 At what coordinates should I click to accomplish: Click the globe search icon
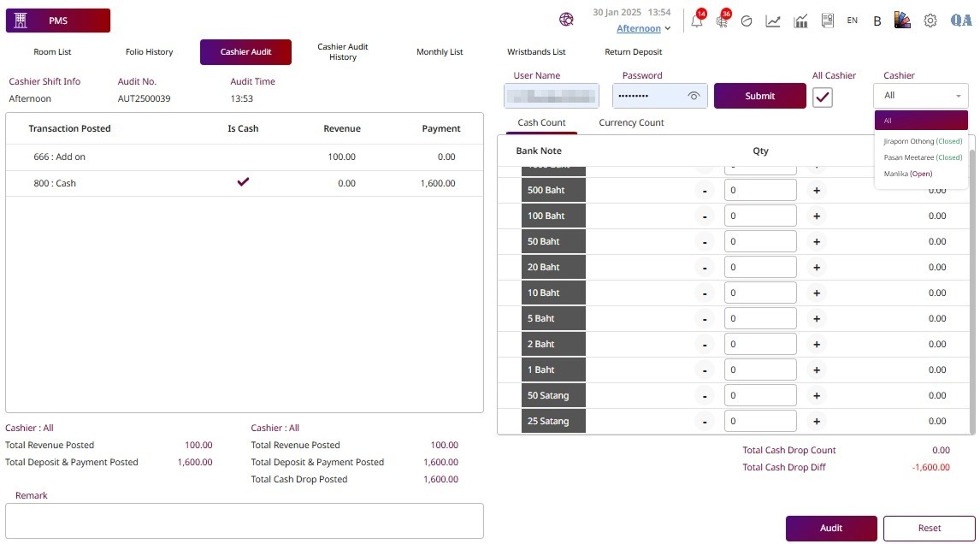(566, 20)
